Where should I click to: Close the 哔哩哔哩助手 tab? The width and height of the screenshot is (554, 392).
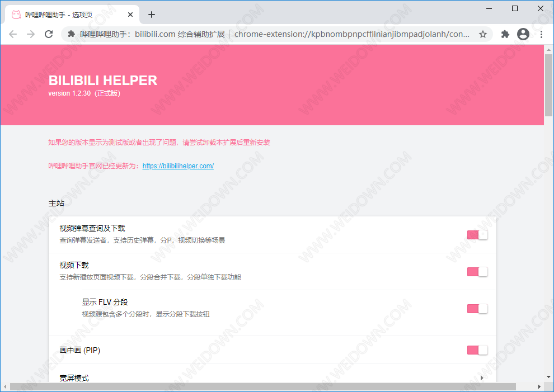[x=130, y=15]
